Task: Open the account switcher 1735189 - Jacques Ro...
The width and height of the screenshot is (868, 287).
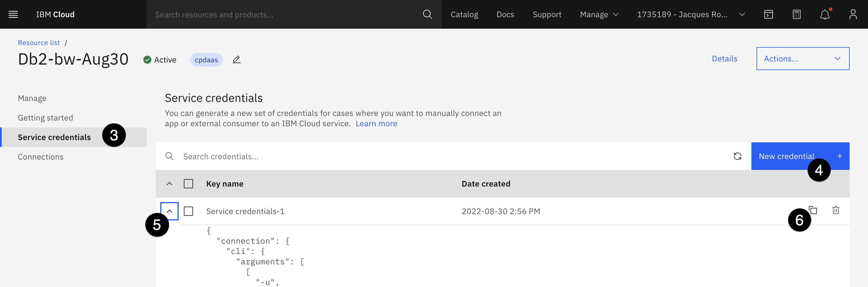Action: tap(691, 14)
